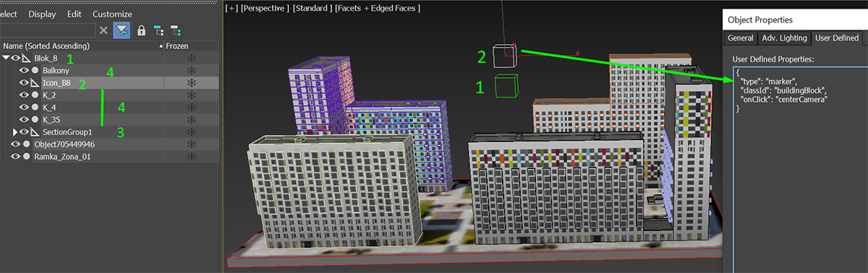This screenshot has height=273, width=868.
Task: Switch to the Adv. Lighting tab
Action: click(x=783, y=38)
